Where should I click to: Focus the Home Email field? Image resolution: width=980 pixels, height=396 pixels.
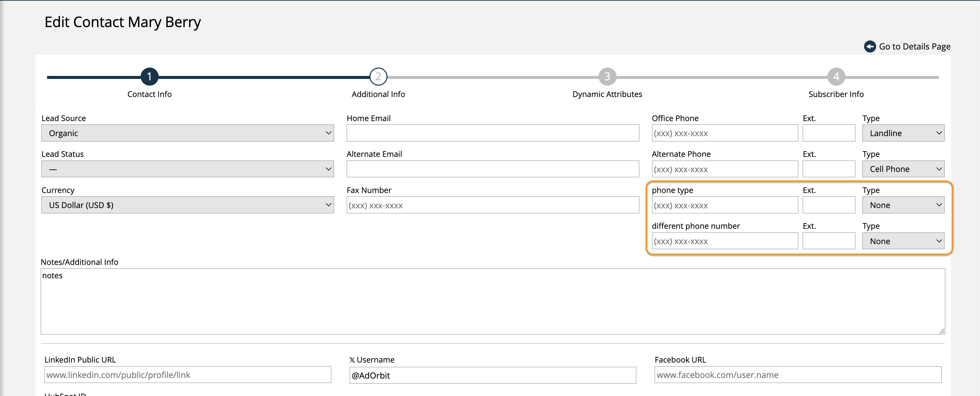[492, 133]
